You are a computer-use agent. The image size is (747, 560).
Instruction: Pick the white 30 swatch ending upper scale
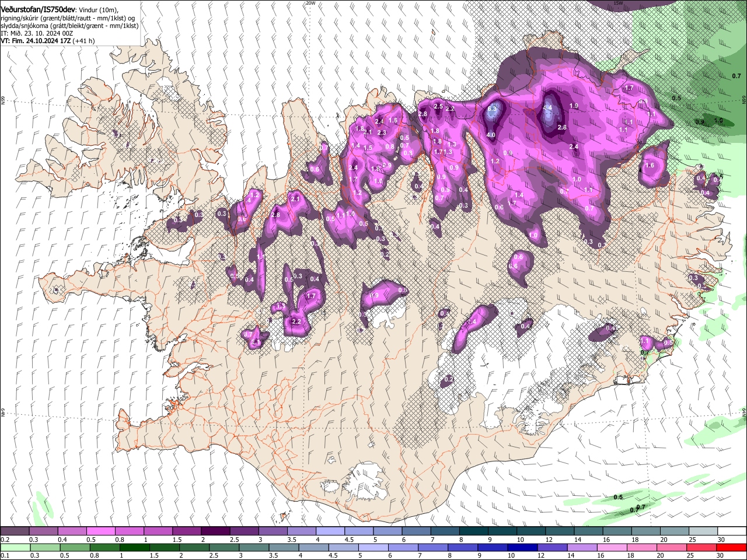coord(732,531)
